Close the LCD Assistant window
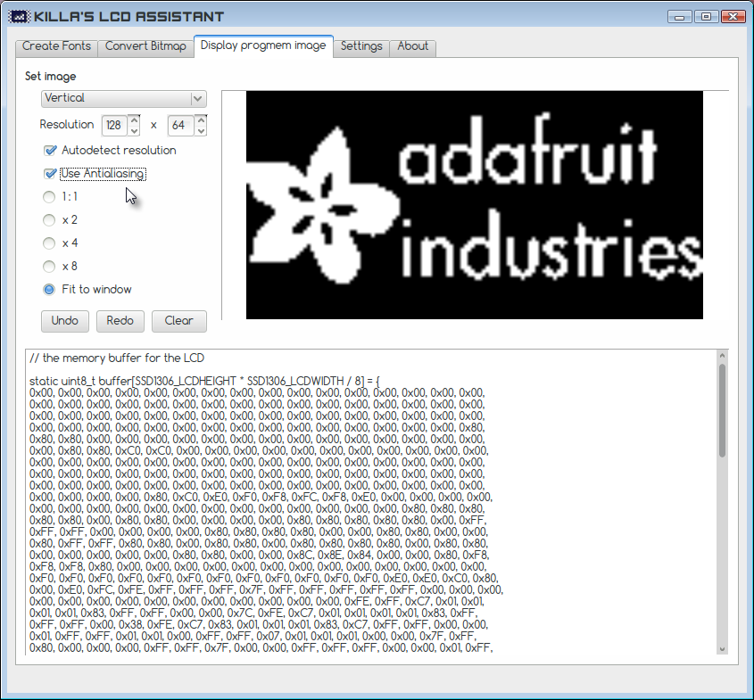754x700 pixels. point(733,17)
